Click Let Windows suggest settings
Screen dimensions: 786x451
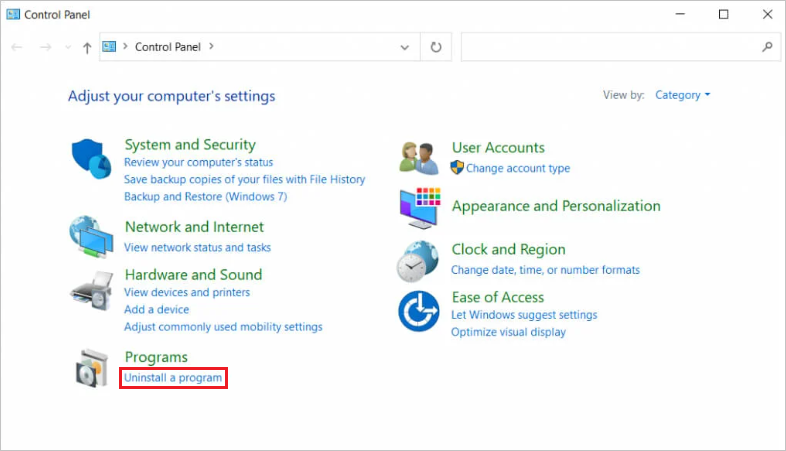[x=524, y=315]
